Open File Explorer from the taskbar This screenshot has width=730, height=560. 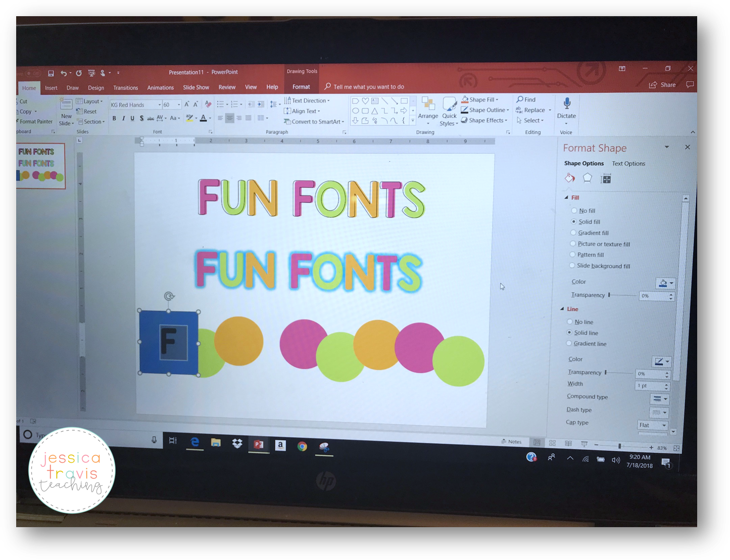tap(216, 443)
